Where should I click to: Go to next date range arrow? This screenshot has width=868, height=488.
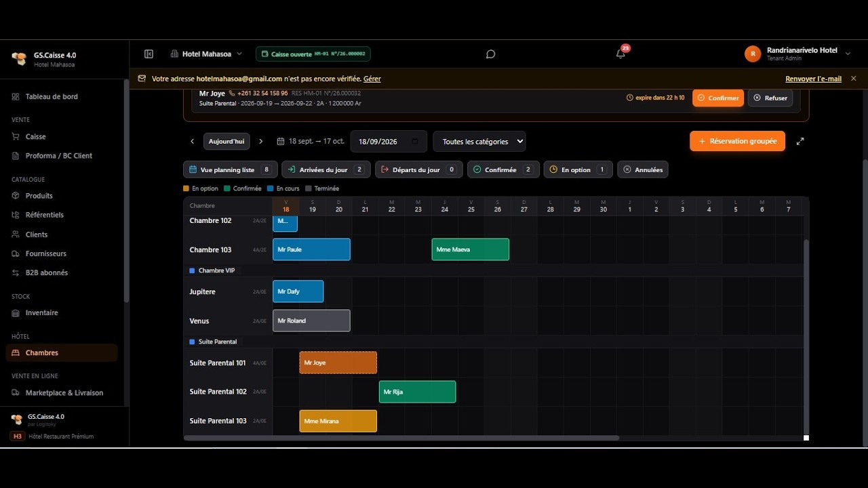[x=261, y=142]
